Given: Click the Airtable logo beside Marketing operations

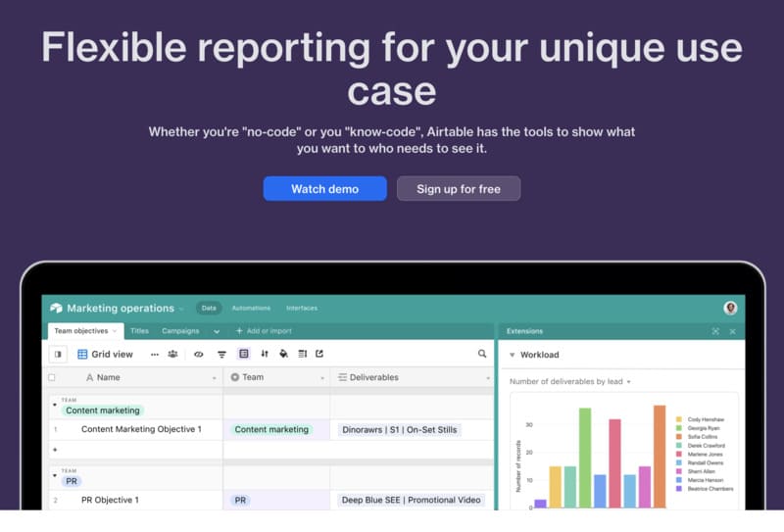Looking at the screenshot, I should 56,308.
